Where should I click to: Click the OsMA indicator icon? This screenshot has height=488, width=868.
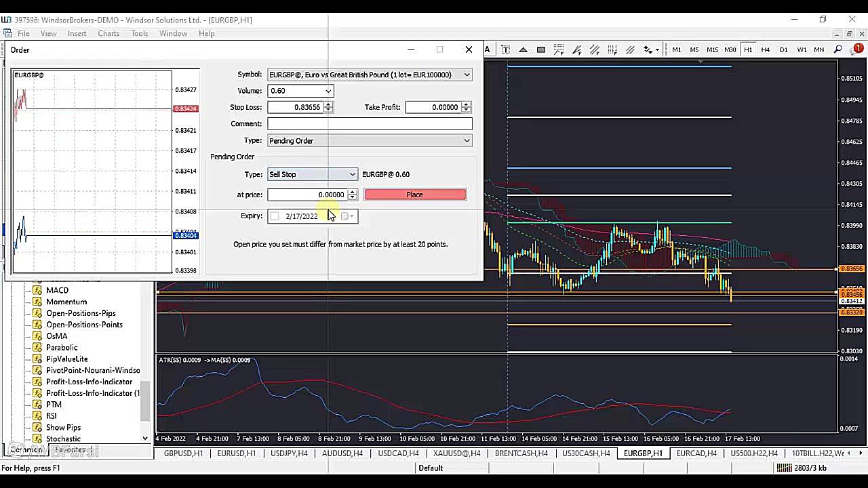click(38, 336)
